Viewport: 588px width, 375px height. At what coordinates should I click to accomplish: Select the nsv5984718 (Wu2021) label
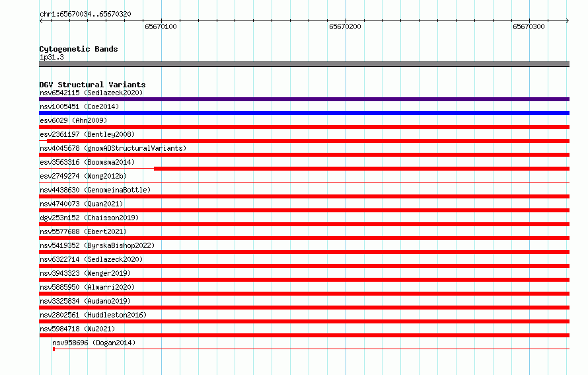pyautogui.click(x=77, y=329)
